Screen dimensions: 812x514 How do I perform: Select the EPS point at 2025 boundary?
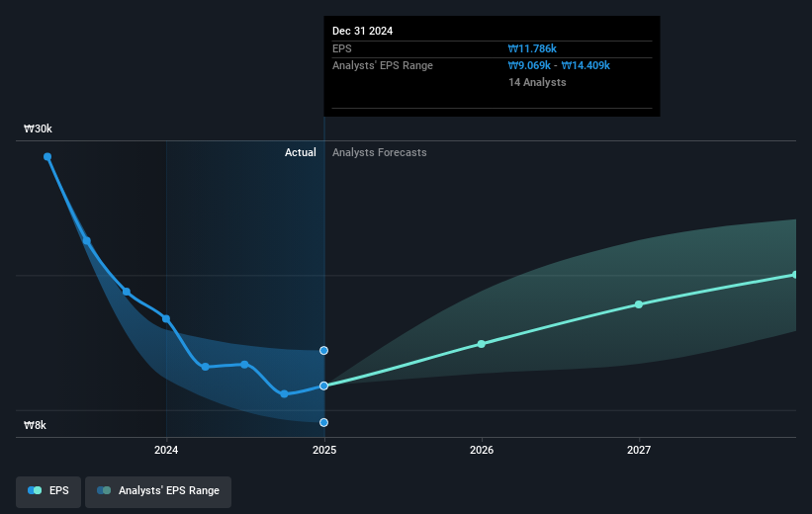click(323, 385)
